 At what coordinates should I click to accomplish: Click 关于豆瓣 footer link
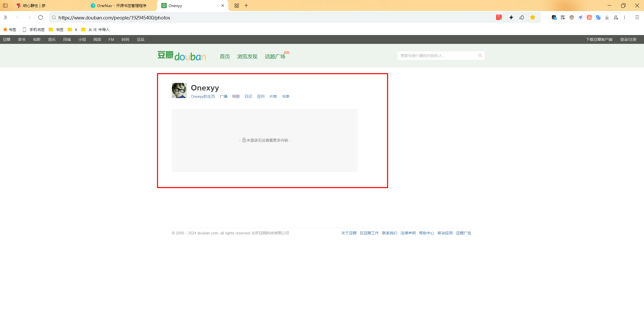349,233
